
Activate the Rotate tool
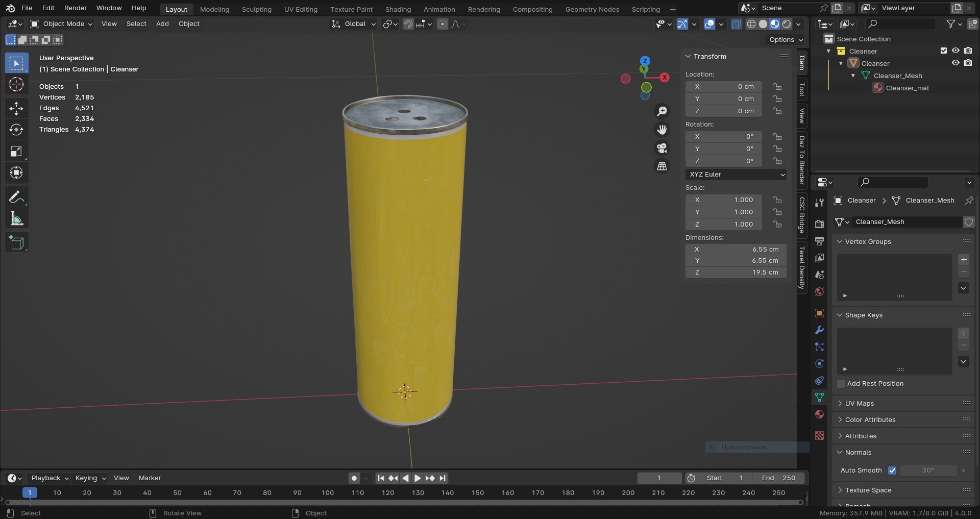[16, 130]
